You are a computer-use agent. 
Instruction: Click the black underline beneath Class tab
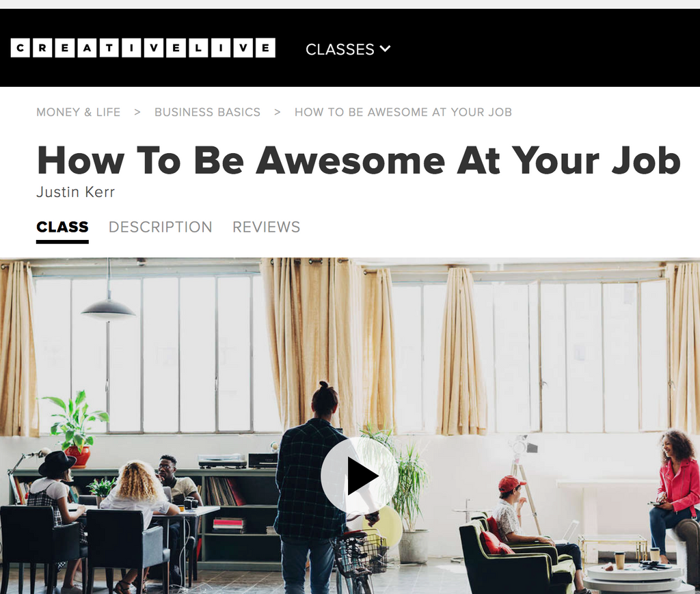[62, 242]
